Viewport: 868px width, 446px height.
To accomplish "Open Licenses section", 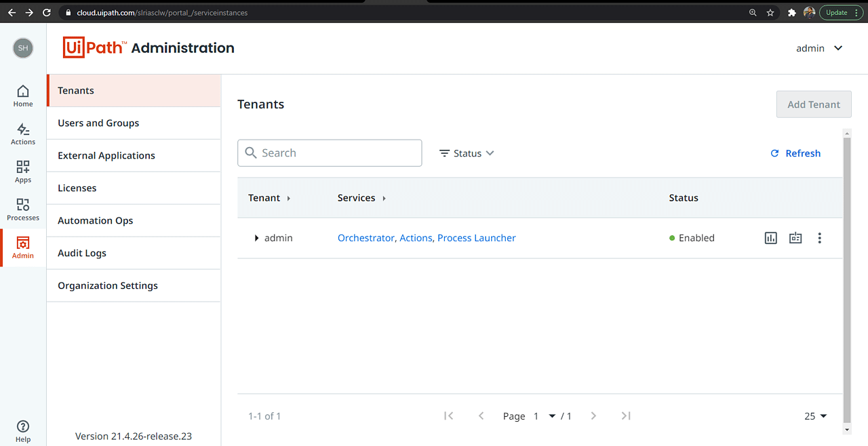I will coord(134,188).
